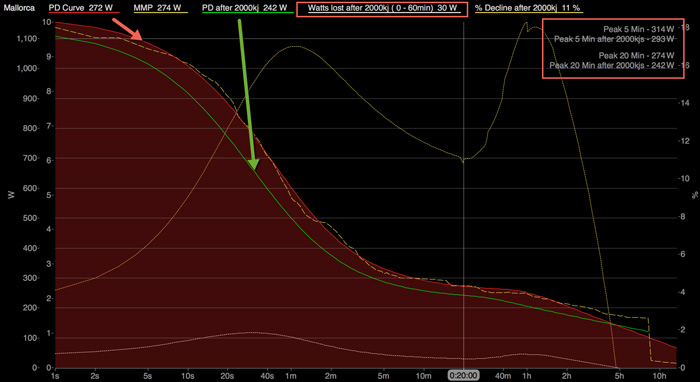Click the 0:20:00 time cursor label
Screen dimensions: 700x382
[463, 376]
